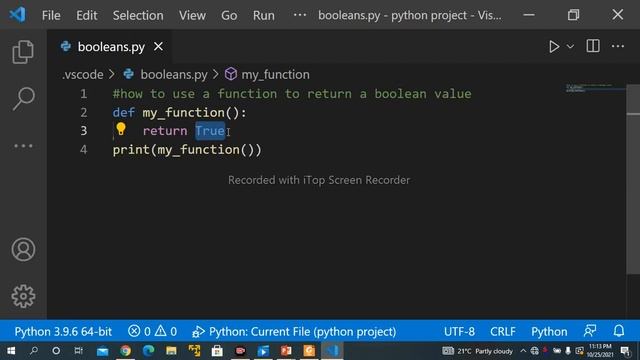Open the Explorer view in activity bar
Screen dimensions: 640x360
tap(23, 52)
